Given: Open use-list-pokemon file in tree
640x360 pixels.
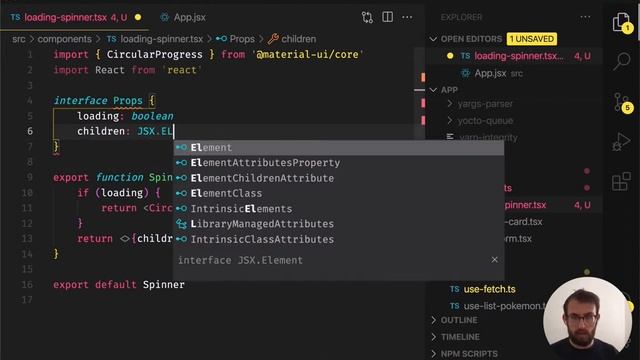Looking at the screenshot, I should pos(498,306).
